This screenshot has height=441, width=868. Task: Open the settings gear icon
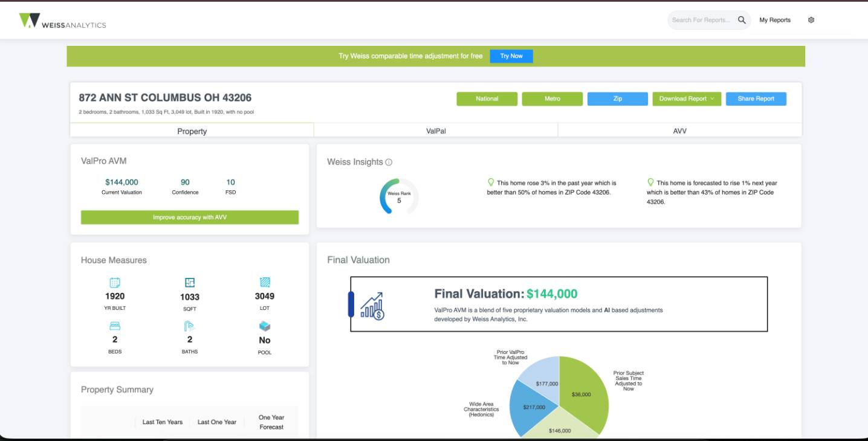click(811, 20)
